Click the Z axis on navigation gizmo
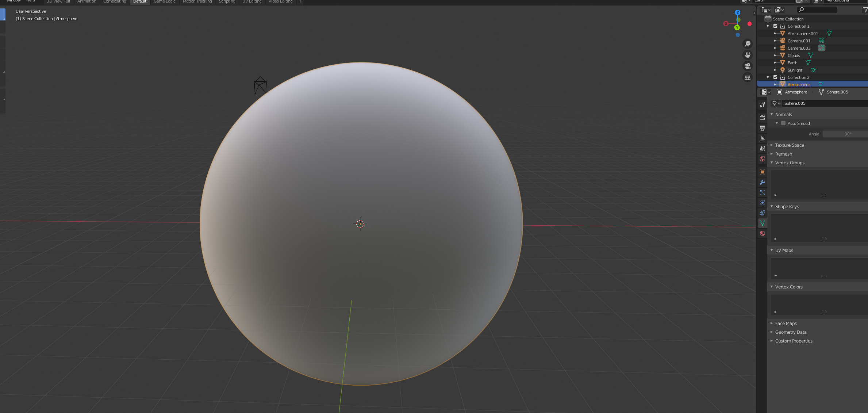868x413 pixels. (737, 12)
